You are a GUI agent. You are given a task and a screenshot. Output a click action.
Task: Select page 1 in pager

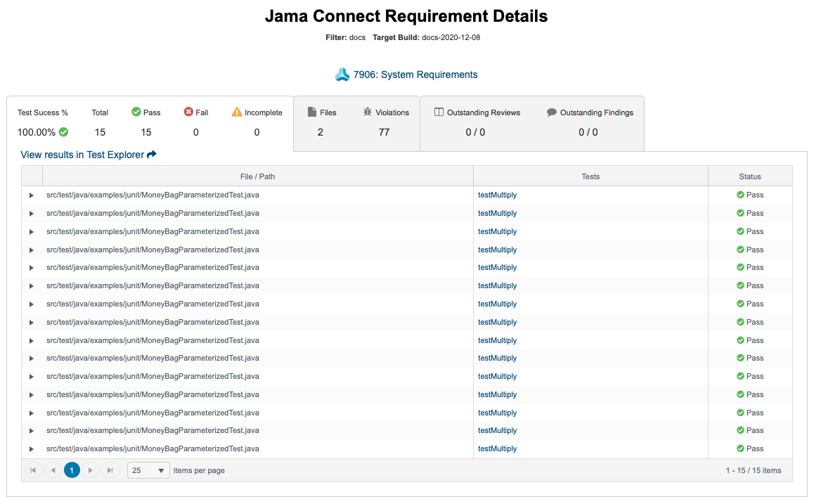pyautogui.click(x=72, y=470)
